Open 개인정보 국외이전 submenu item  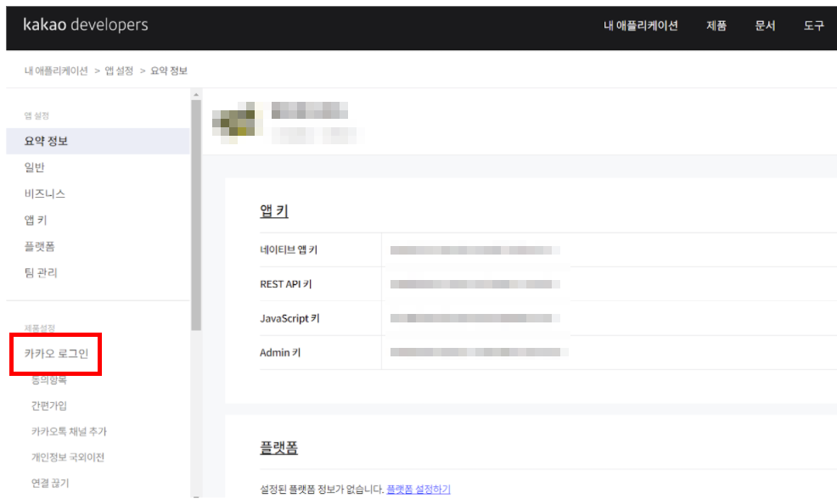[x=68, y=457]
